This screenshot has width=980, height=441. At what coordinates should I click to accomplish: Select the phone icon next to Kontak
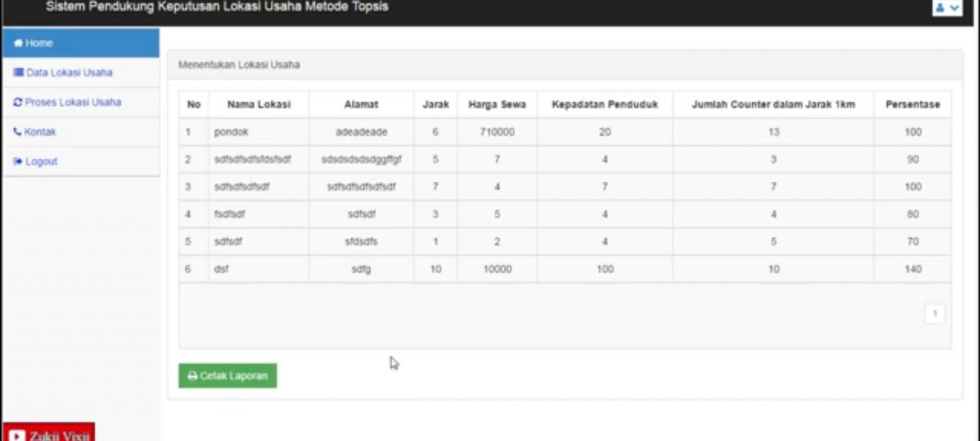[17, 132]
